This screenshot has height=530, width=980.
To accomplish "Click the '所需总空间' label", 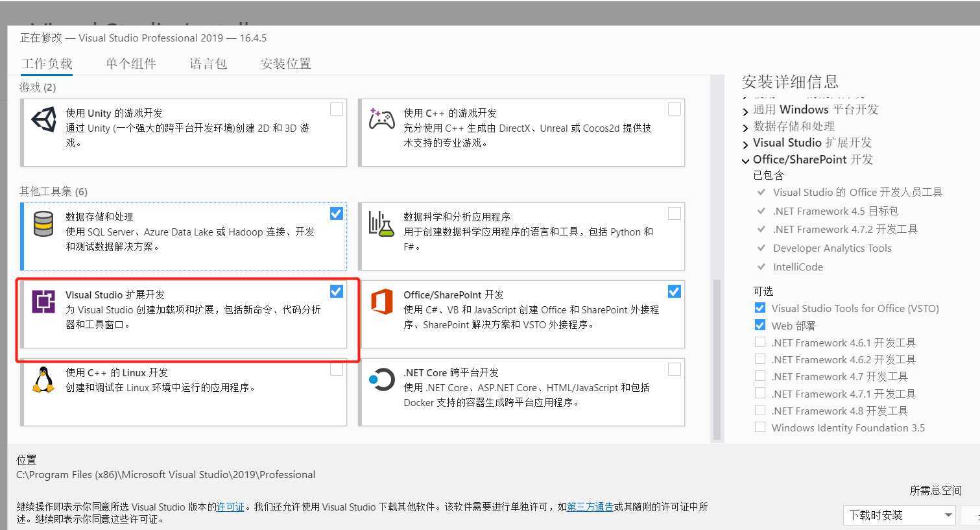I will (x=935, y=490).
